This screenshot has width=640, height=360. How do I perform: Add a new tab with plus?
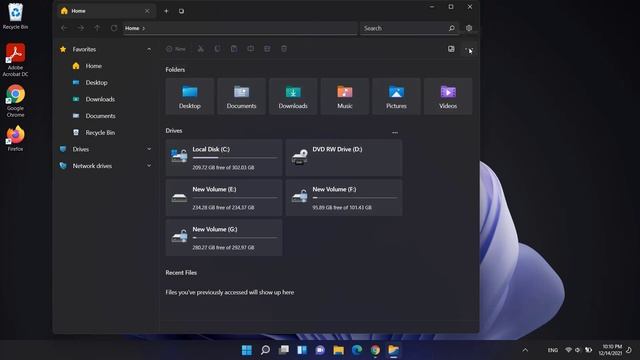(166, 11)
